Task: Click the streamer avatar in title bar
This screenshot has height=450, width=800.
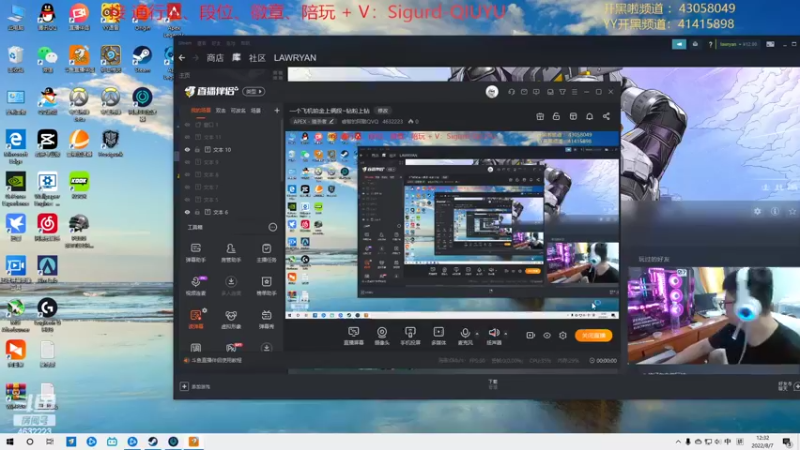Action: coord(492,92)
